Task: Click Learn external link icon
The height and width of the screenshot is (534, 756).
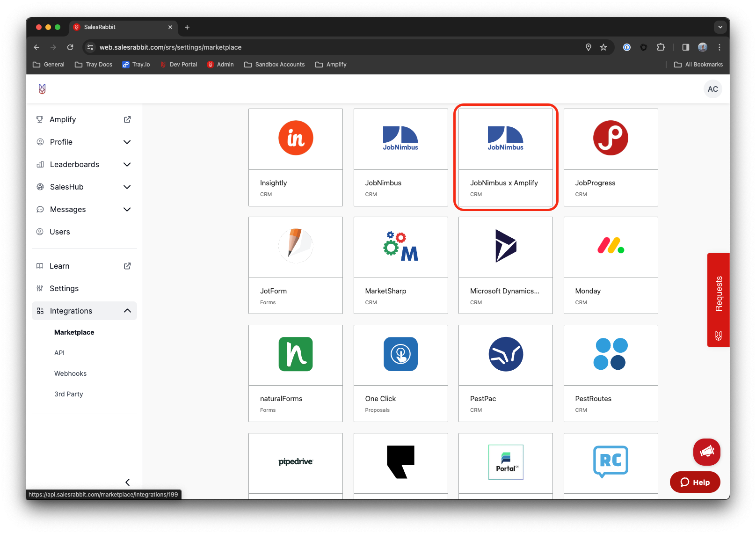Action: 127,266
